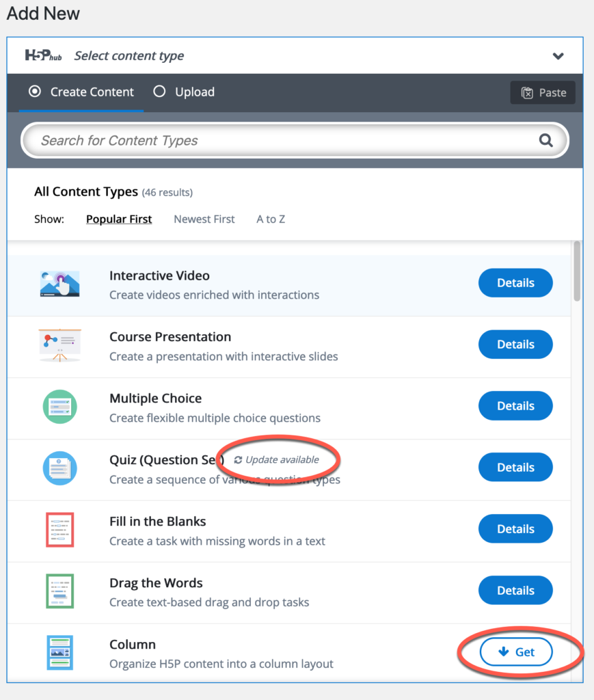This screenshot has width=594, height=700.
Task: Click the content list scrollbar thumb
Action: [x=577, y=271]
